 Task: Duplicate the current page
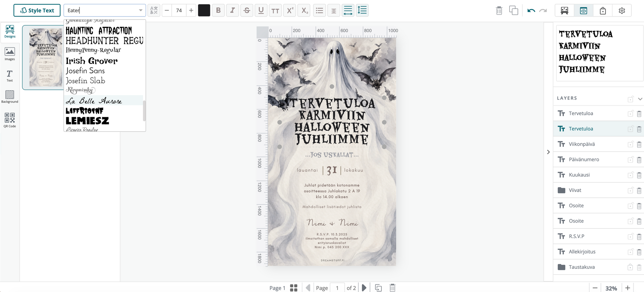378,288
